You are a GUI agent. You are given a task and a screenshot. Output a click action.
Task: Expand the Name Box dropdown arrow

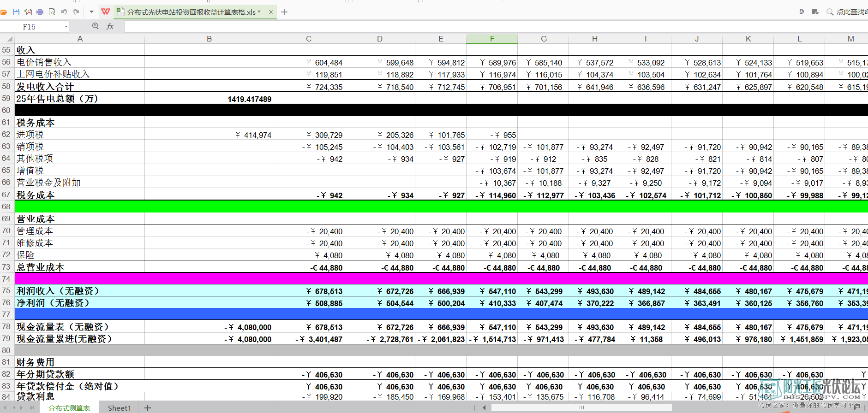pyautogui.click(x=66, y=27)
